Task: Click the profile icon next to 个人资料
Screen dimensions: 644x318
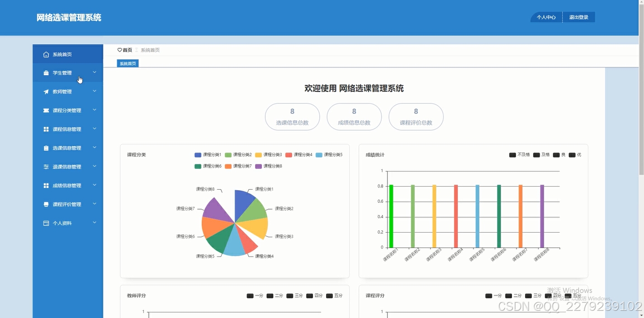Action: (45, 223)
